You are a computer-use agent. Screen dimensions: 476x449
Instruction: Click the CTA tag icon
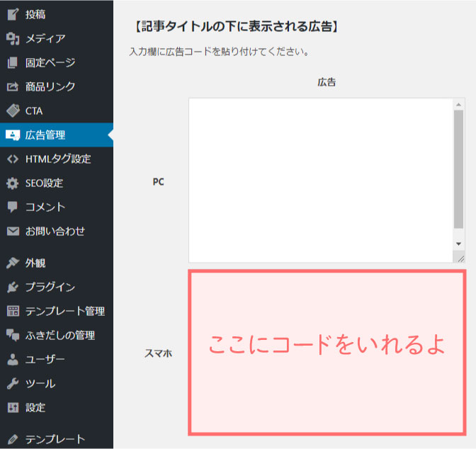pos(13,110)
